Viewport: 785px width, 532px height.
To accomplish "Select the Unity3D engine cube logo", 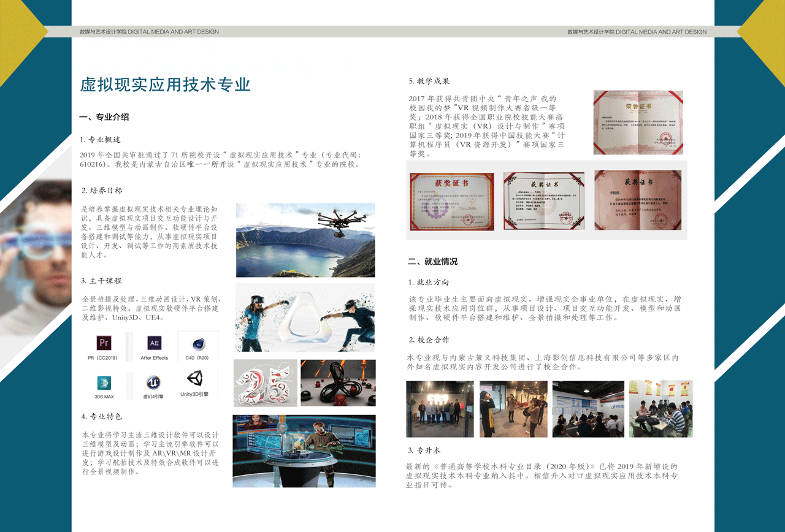I will coord(194,378).
